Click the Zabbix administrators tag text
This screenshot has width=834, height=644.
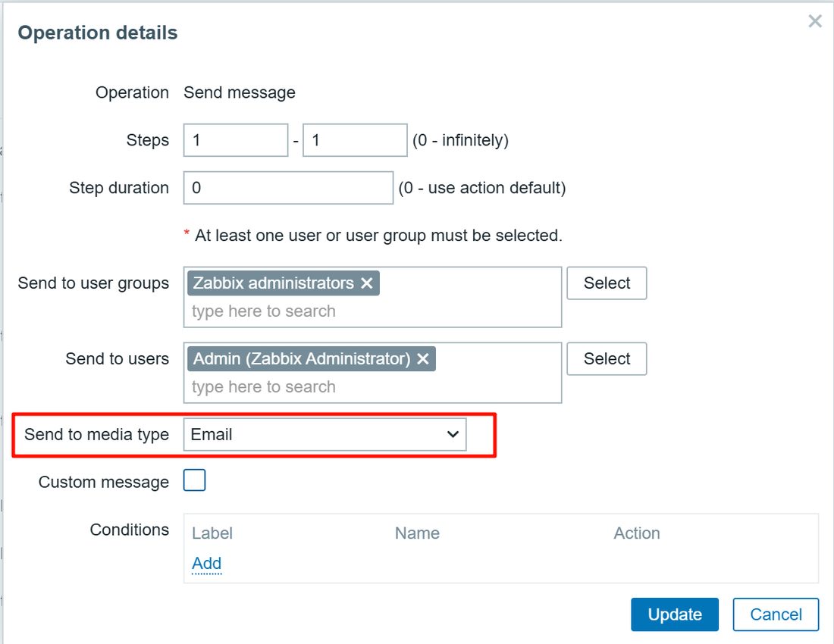tap(274, 283)
